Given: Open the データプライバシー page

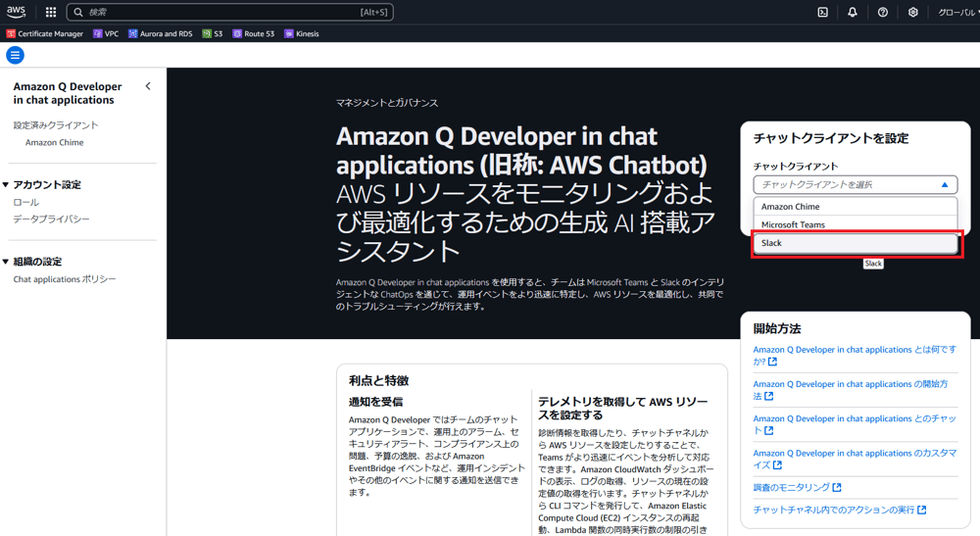Looking at the screenshot, I should coord(51,219).
